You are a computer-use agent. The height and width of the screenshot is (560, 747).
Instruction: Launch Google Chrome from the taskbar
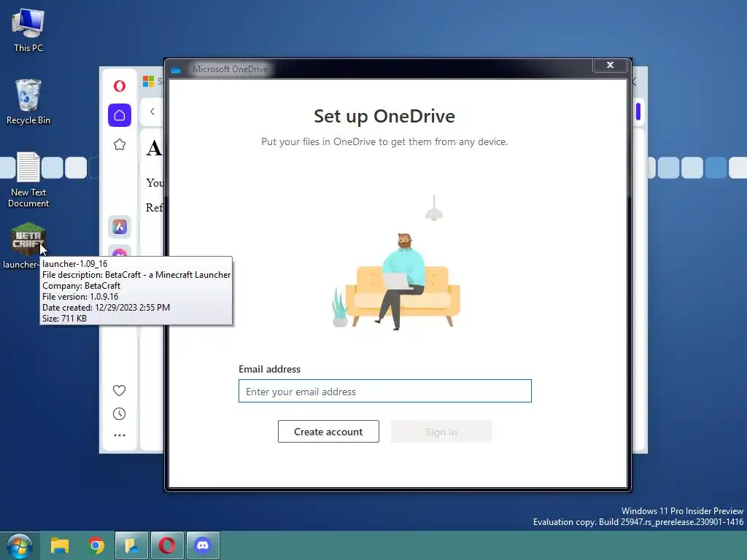[96, 545]
